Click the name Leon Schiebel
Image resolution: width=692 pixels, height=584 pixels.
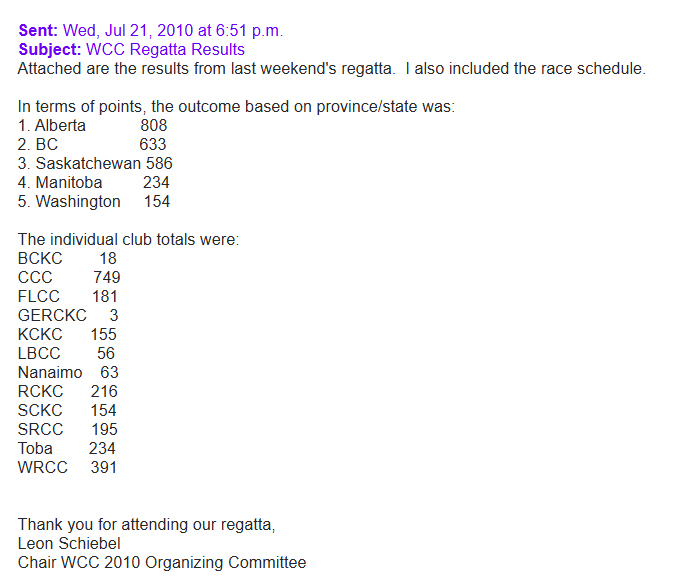point(69,543)
